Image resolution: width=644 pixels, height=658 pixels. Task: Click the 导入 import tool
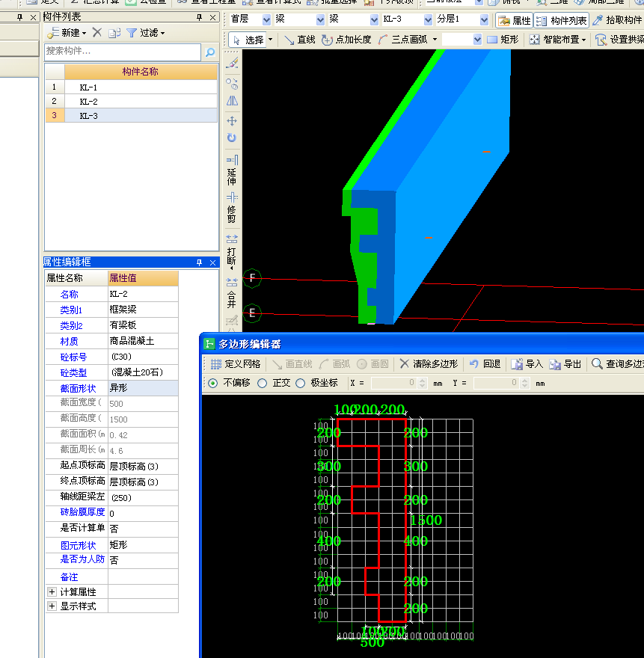tap(527, 364)
